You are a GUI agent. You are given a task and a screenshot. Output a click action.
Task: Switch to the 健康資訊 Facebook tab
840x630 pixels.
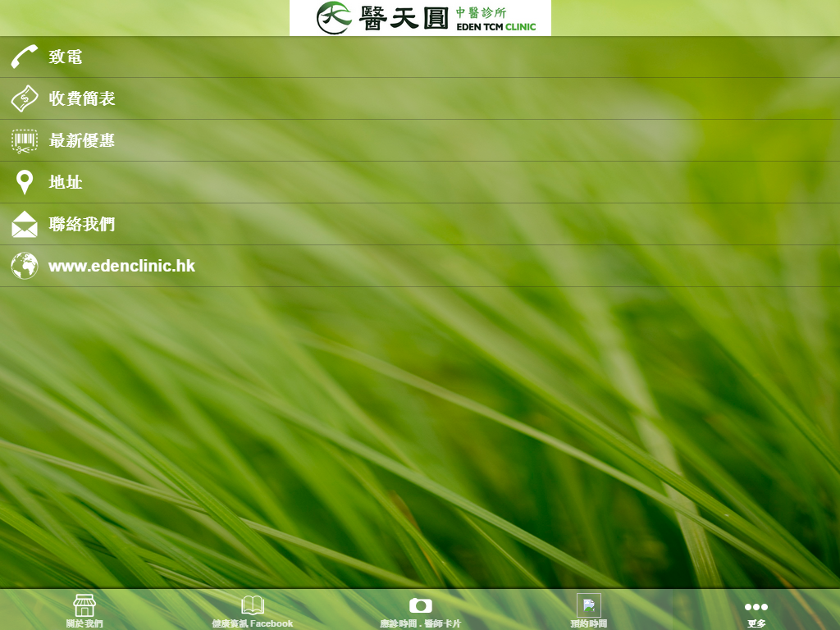[x=253, y=609]
